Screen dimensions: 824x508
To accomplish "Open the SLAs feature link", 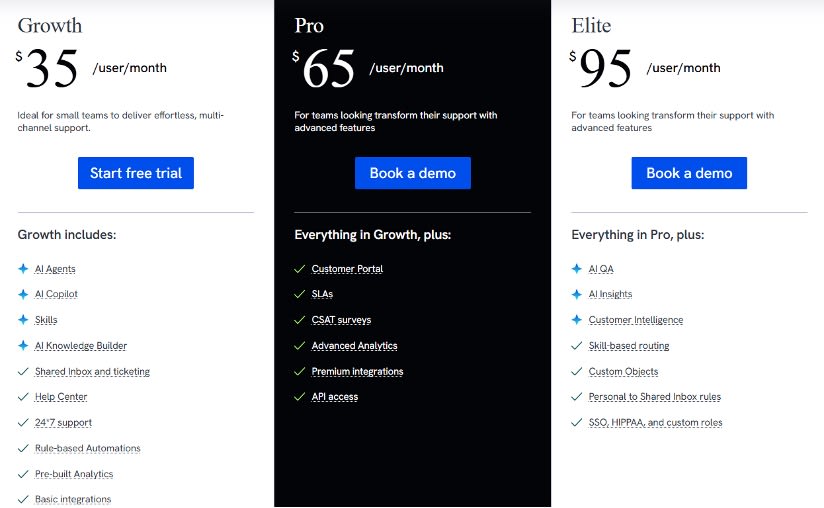I will (322, 294).
